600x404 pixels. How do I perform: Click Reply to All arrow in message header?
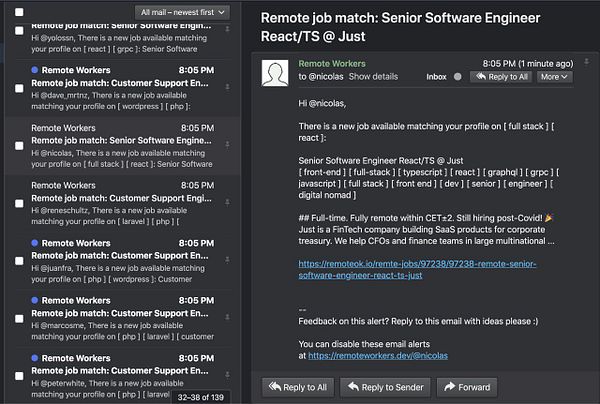tap(481, 76)
